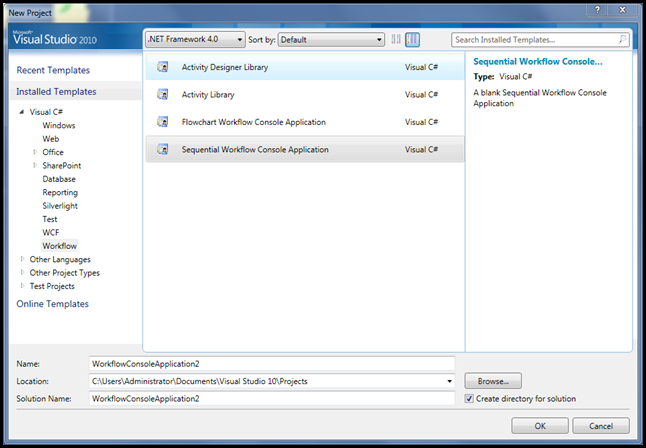Select Activity Designer Library template row
The image size is (646, 448).
[305, 67]
